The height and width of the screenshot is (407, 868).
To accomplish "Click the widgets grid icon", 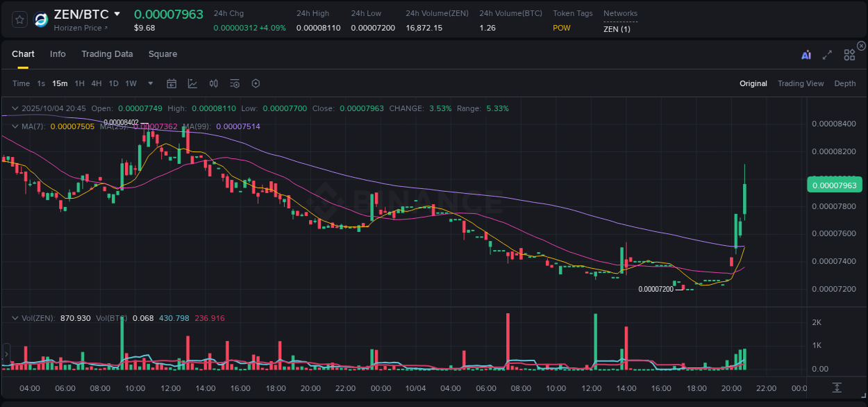I will pyautogui.click(x=849, y=54).
